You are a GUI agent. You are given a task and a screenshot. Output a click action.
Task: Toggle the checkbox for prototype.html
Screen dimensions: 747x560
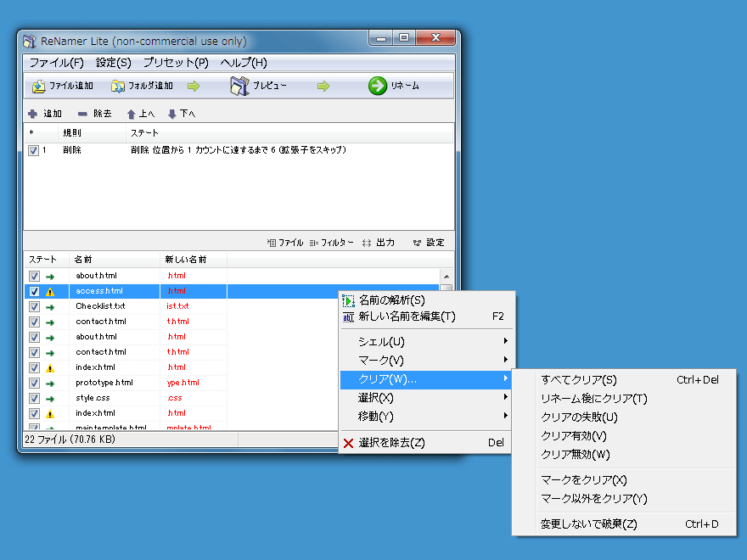click(34, 383)
